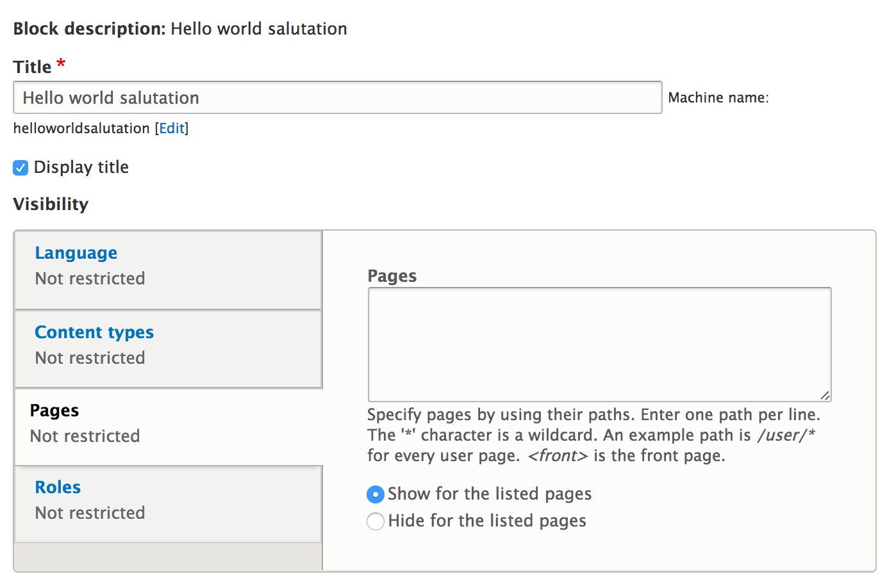Open the Roles visibility tab

pyautogui.click(x=58, y=488)
